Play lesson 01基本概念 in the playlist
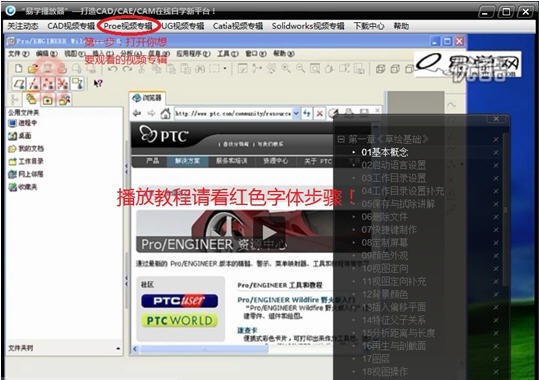Image resolution: width=539 pixels, height=380 pixels. pos(385,152)
